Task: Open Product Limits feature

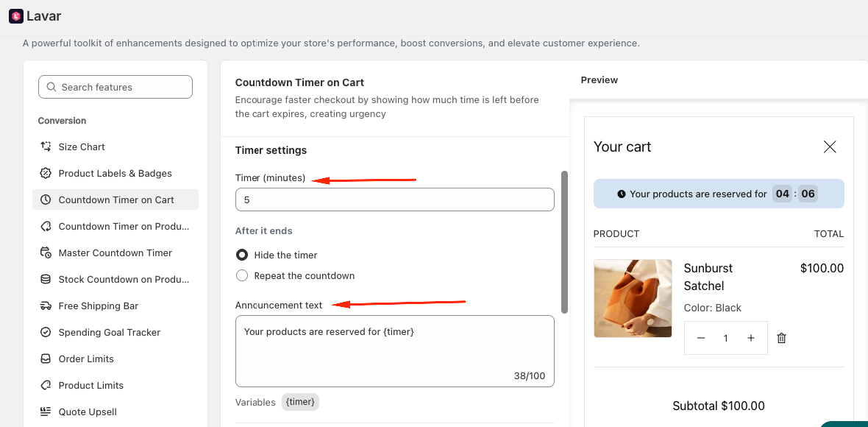Action: point(115,386)
